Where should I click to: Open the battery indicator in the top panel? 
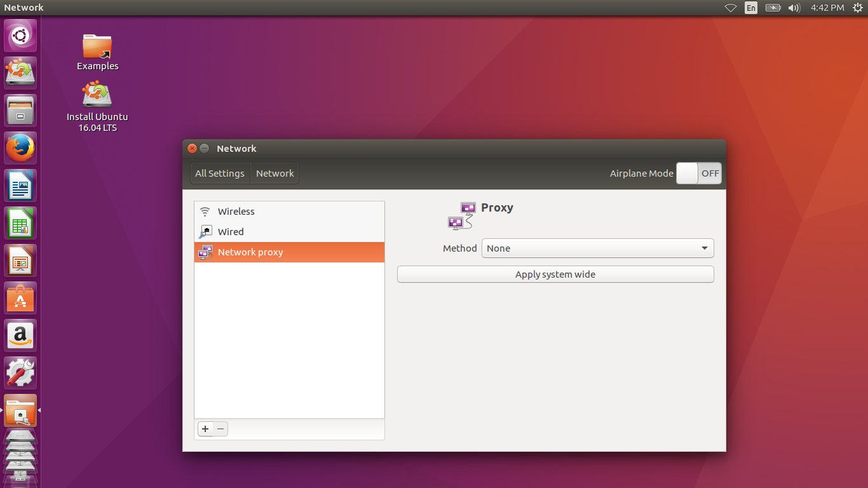tap(773, 8)
